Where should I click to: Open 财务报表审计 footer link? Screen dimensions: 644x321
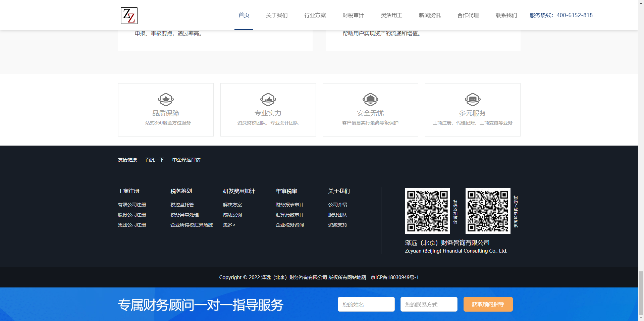point(289,205)
